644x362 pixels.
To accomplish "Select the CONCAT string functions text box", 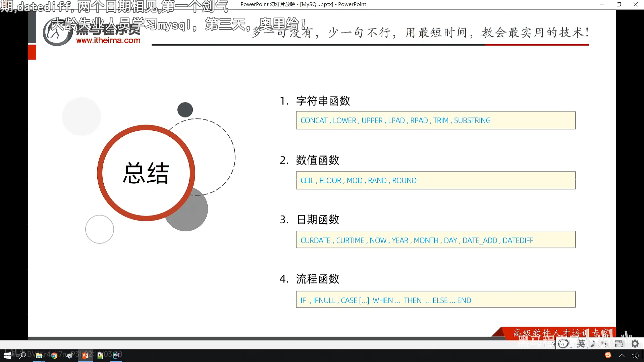I will (x=435, y=120).
